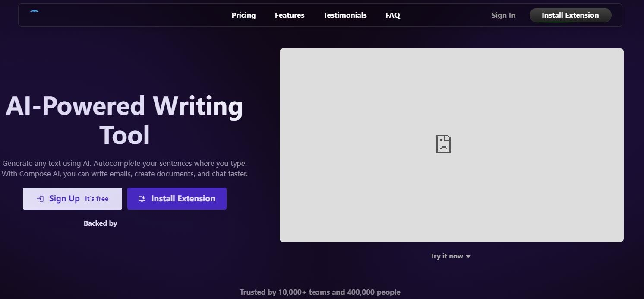Open the Pricing section
The height and width of the screenshot is (299, 644).
pos(243,15)
